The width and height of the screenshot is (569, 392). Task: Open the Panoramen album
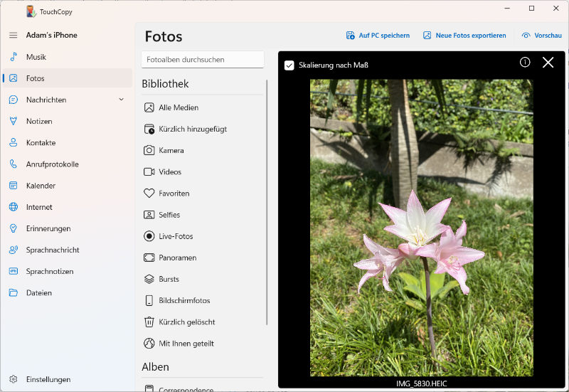177,258
